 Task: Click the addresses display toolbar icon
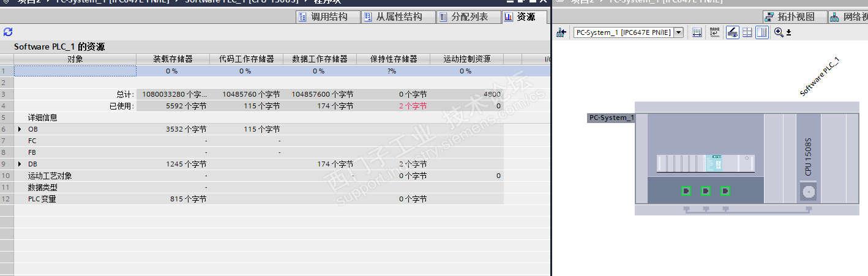click(697, 32)
